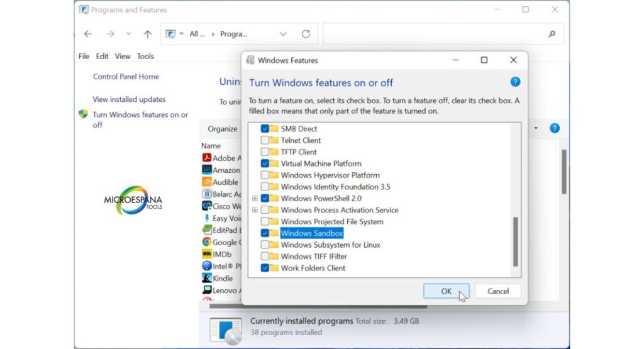Click the Kindle icon in program list

206,278
